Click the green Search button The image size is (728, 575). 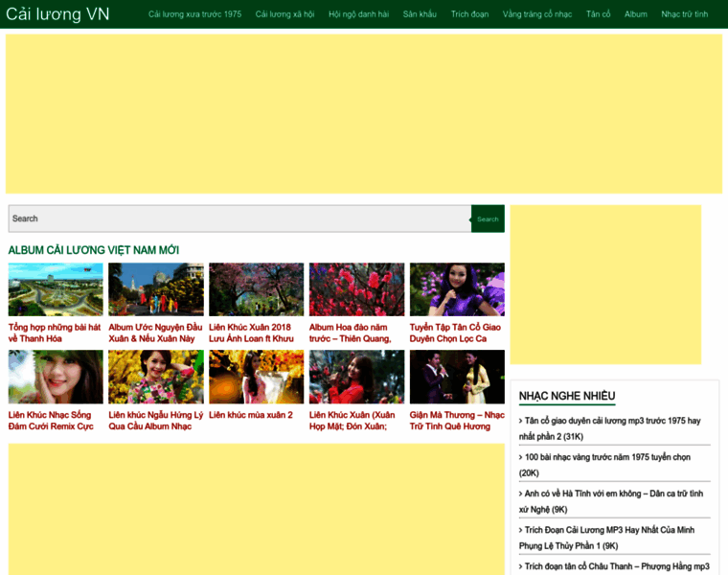point(488,218)
